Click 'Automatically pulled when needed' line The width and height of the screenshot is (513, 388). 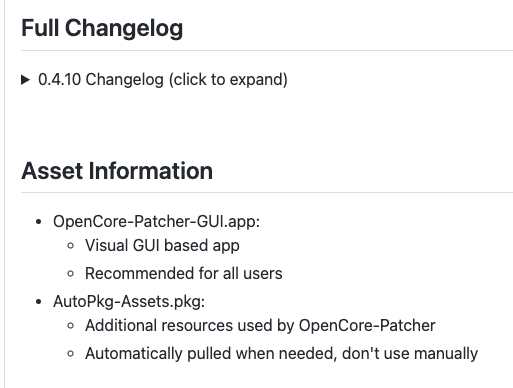tap(282, 354)
